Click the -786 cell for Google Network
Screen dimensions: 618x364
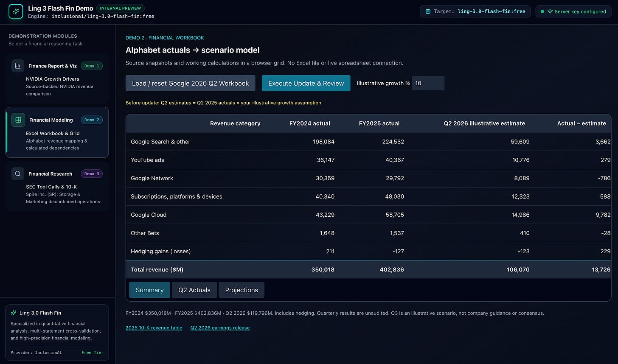tap(604, 178)
